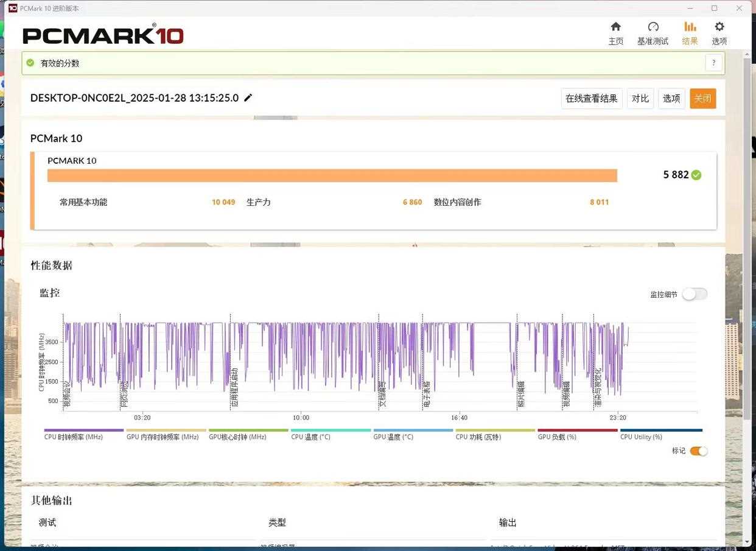Viewport: 756px width, 551px height.
Task: Click the green check next to 5 882
Action: click(696, 175)
